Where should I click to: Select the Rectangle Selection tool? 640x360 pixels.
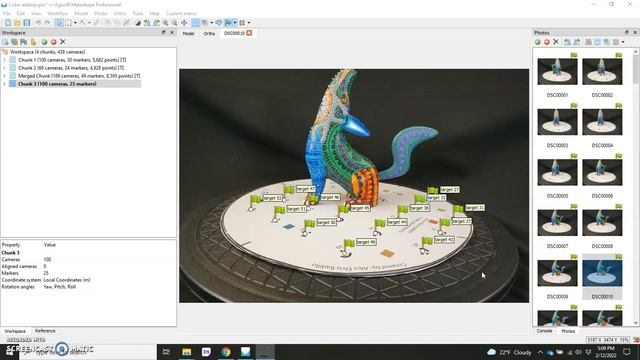coord(69,23)
